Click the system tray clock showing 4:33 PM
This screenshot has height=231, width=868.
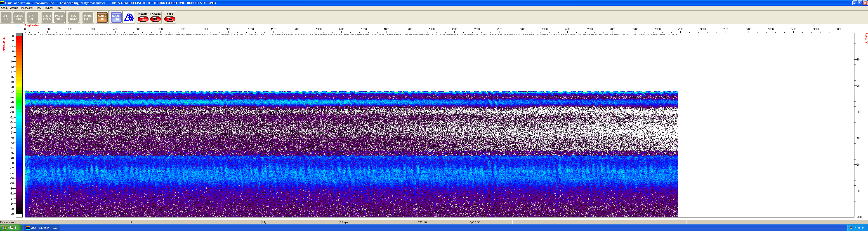[860, 228]
